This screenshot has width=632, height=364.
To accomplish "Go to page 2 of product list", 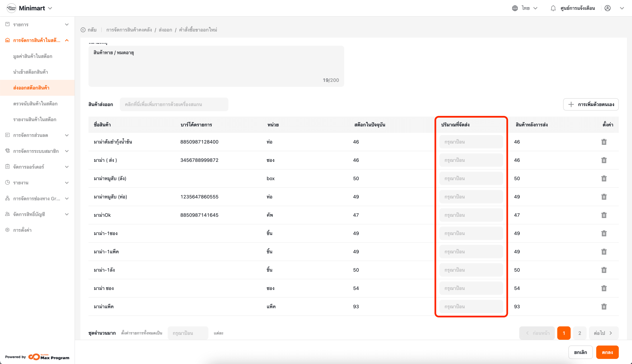I will point(579,333).
